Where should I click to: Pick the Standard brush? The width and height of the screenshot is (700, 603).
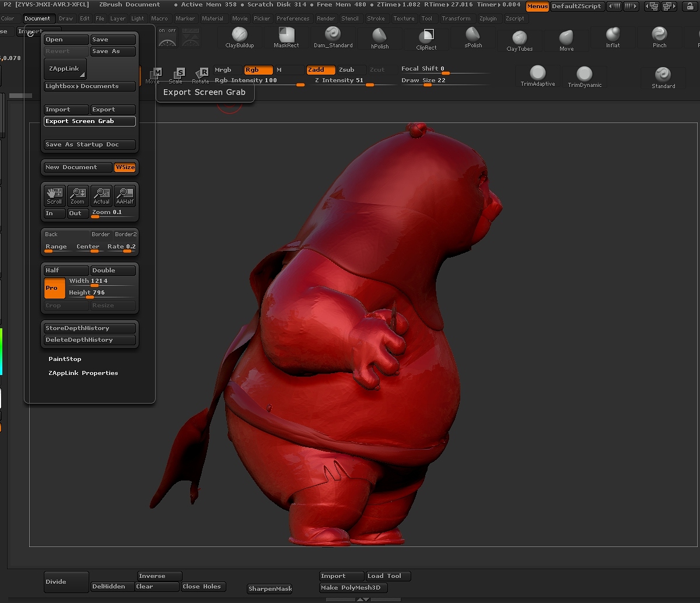pyautogui.click(x=663, y=78)
